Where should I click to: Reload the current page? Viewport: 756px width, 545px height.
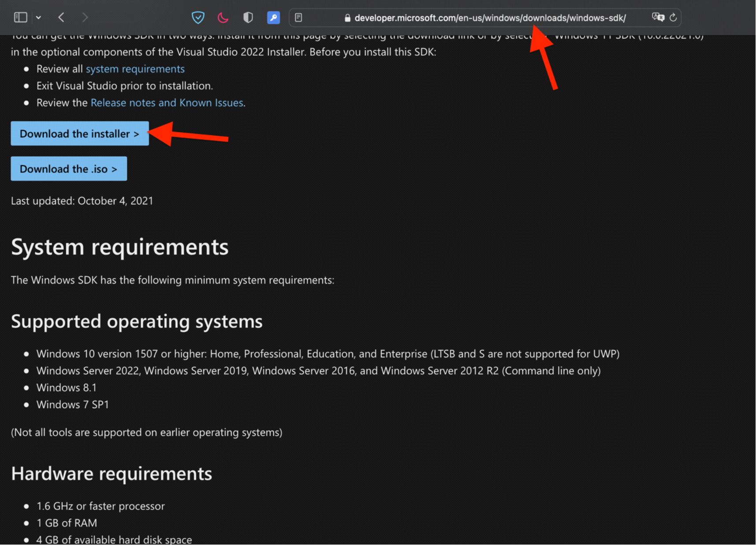(x=673, y=17)
